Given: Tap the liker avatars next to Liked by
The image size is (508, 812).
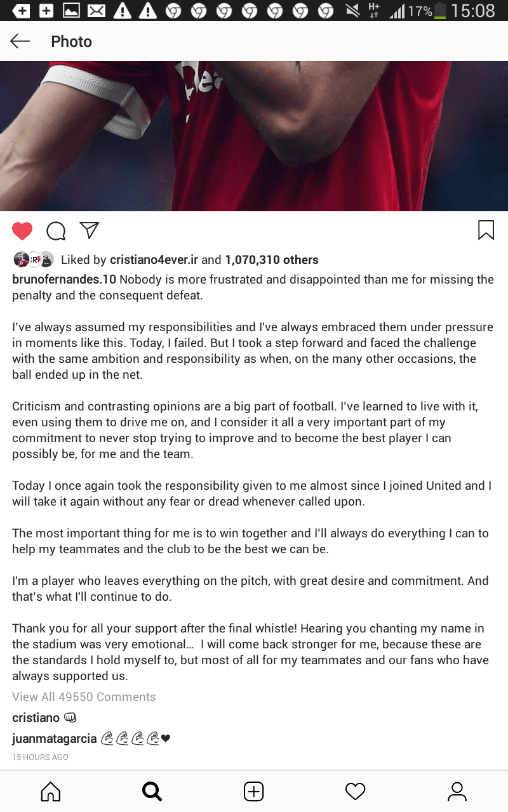Looking at the screenshot, I should [33, 259].
